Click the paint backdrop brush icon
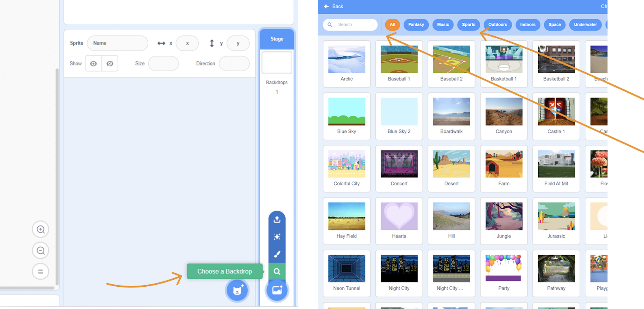This screenshot has height=309, width=644. click(x=277, y=254)
